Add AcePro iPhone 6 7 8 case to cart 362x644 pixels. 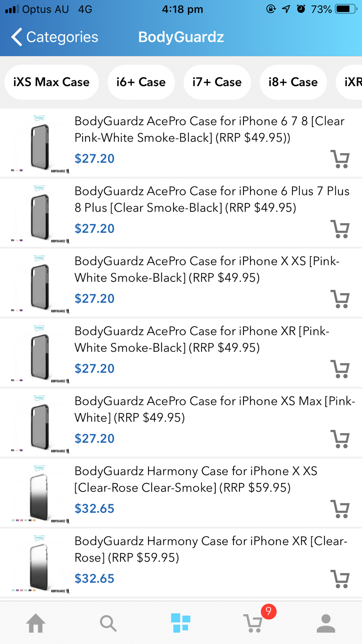coord(340,159)
